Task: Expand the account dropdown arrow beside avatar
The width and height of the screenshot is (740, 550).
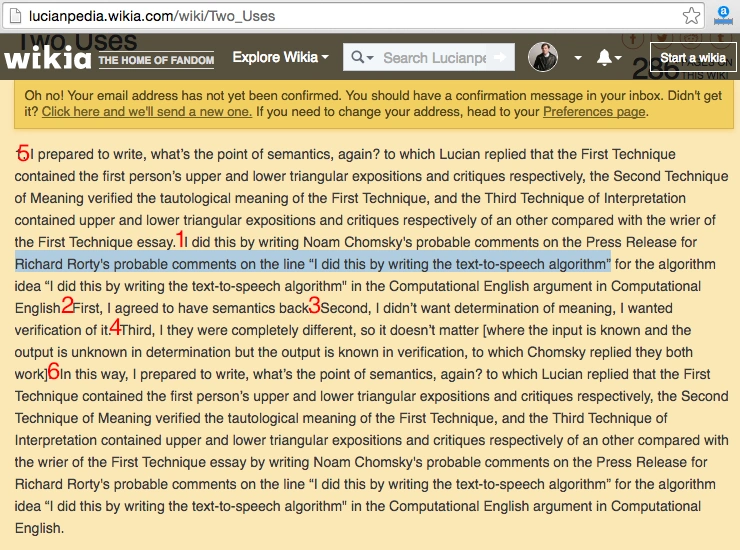Action: tap(578, 58)
